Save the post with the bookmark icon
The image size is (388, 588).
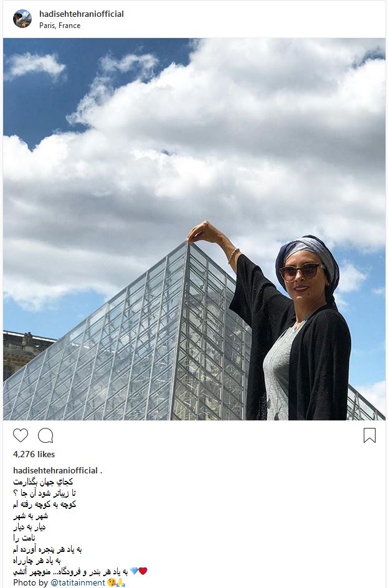369,435
